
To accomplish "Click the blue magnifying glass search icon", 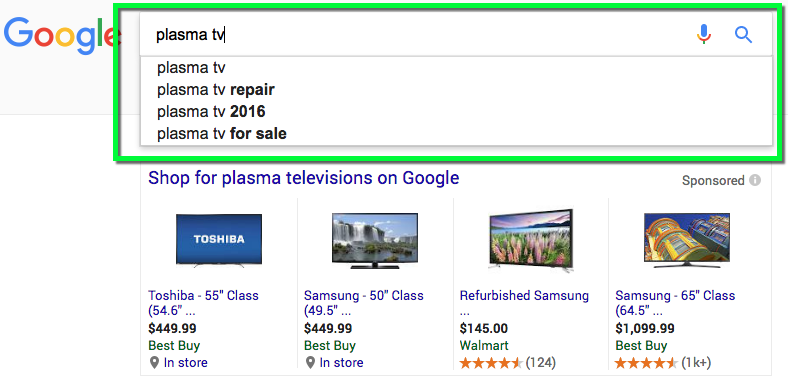I will [743, 35].
